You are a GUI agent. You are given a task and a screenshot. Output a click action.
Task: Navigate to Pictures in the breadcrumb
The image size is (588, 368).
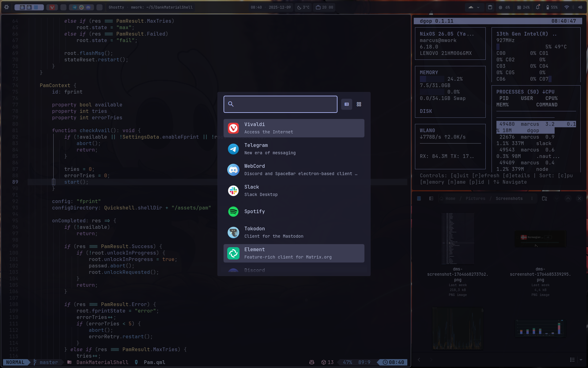click(475, 199)
